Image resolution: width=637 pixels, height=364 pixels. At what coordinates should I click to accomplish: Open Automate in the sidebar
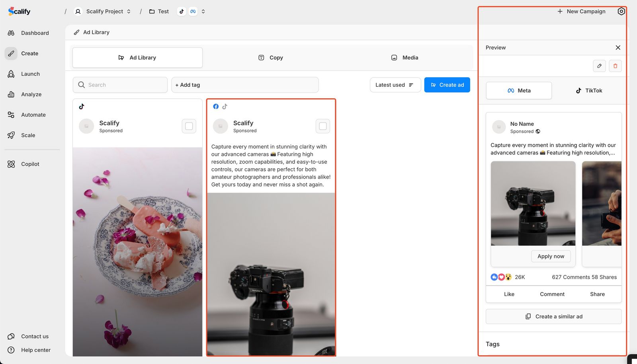click(x=33, y=115)
